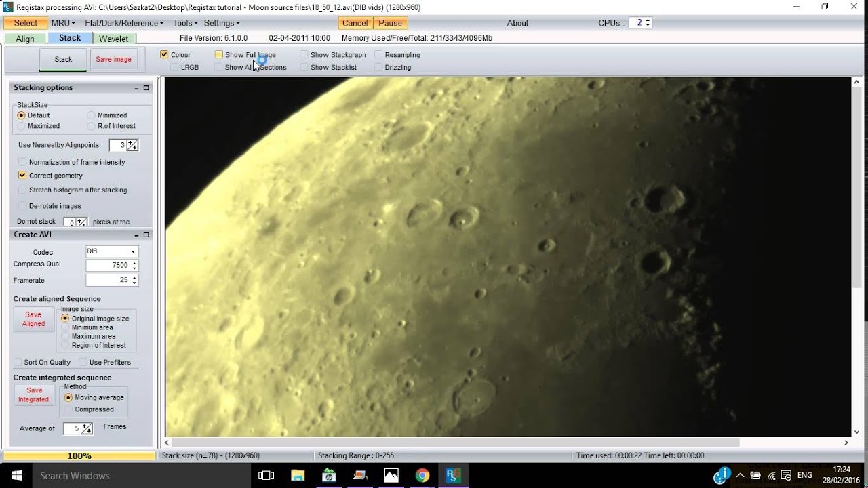Image resolution: width=868 pixels, height=488 pixels.
Task: Click Do not stack pixels stepper
Action: pyautogui.click(x=81, y=222)
